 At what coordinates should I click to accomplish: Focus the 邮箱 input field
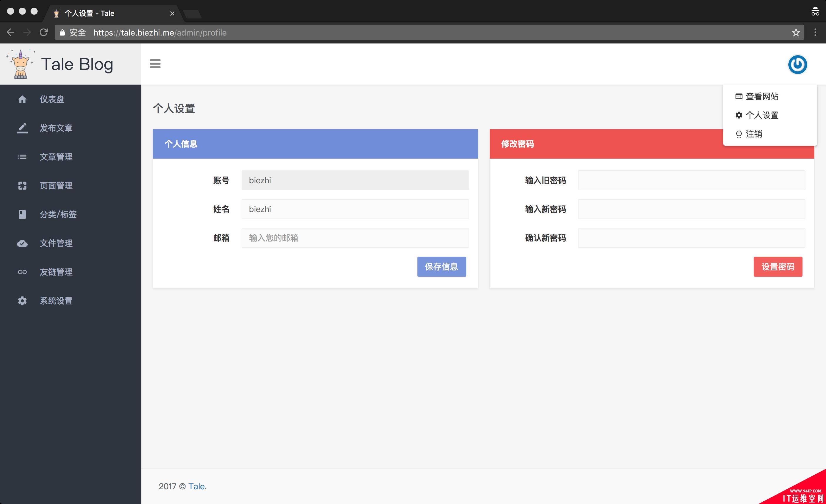355,238
